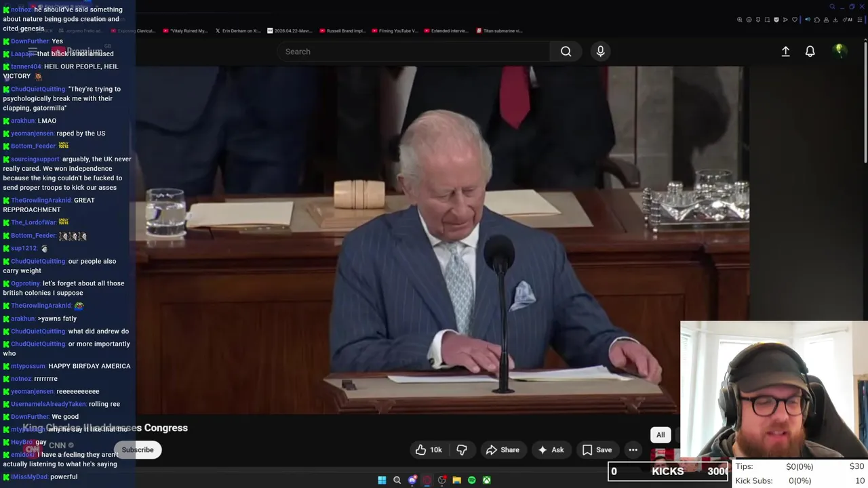Save the video to a playlist
868x488 pixels.
click(x=597, y=450)
